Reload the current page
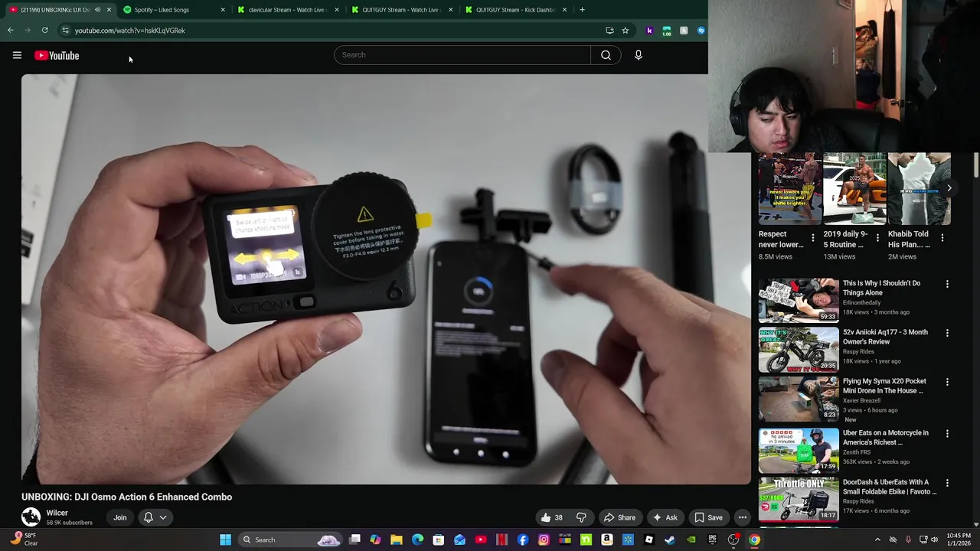980x551 pixels. [44, 31]
